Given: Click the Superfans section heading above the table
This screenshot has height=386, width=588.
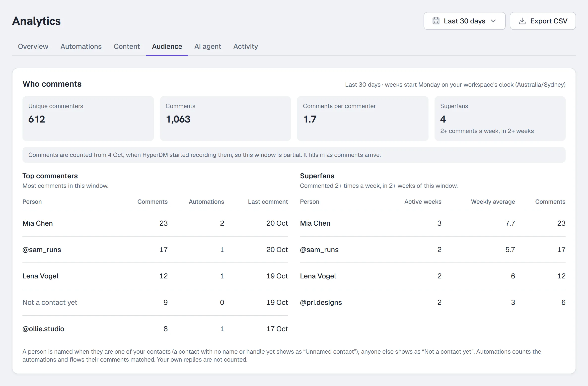Looking at the screenshot, I should pyautogui.click(x=317, y=176).
